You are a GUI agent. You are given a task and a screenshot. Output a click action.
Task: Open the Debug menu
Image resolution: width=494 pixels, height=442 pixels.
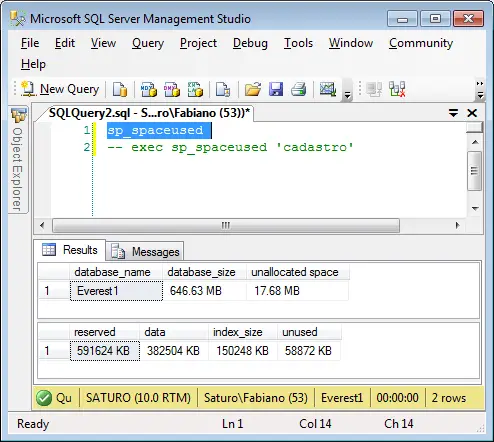pos(250,43)
